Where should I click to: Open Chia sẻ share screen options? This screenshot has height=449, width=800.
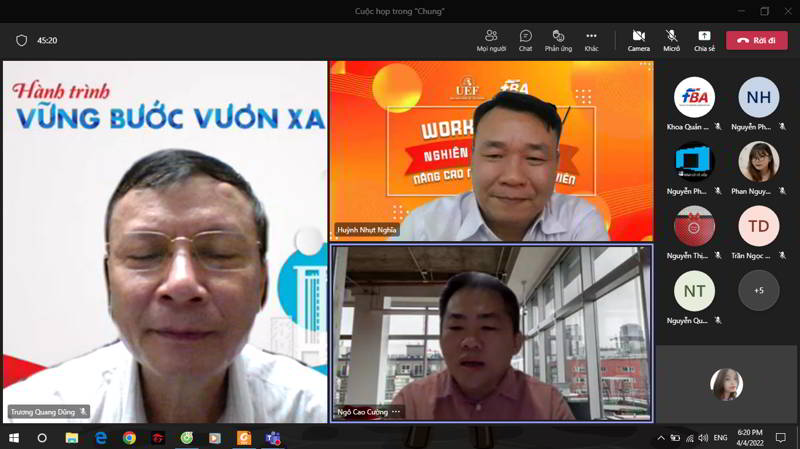click(704, 40)
